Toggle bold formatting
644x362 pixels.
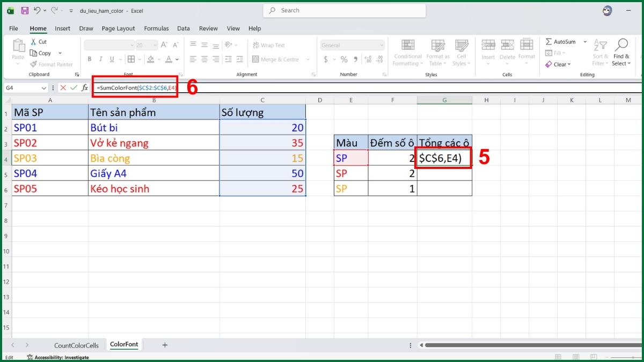[90, 59]
